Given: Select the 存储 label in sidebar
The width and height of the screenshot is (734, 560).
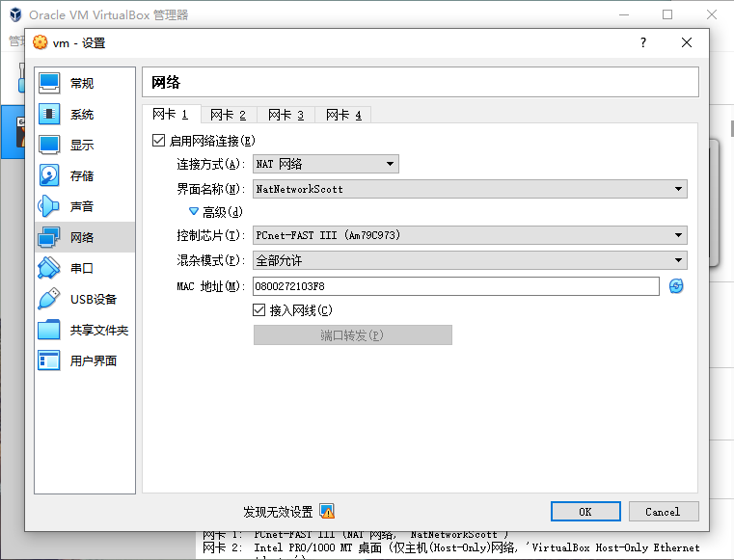Looking at the screenshot, I should tap(82, 176).
